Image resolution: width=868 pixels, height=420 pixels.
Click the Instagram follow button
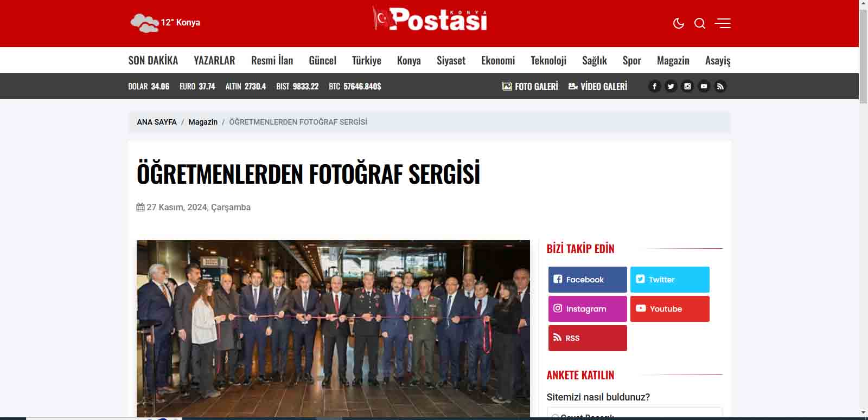(x=588, y=309)
